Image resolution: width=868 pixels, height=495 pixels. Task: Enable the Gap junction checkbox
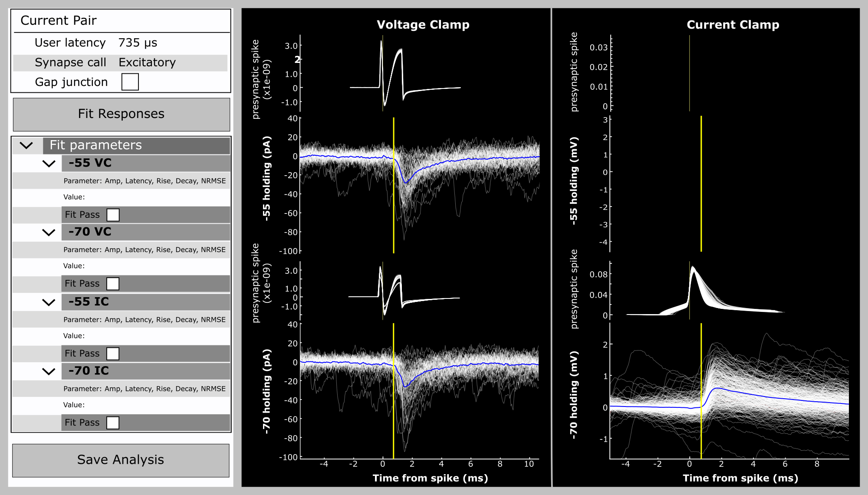[130, 82]
